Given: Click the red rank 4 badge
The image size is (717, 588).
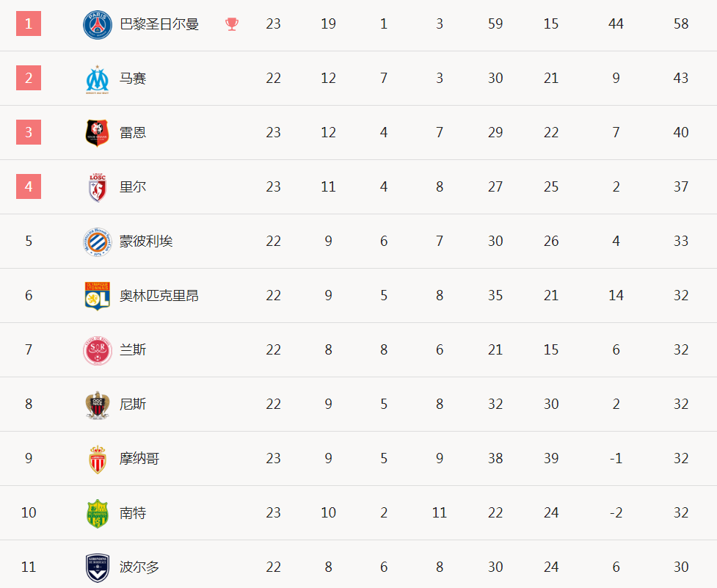Looking at the screenshot, I should click(29, 187).
